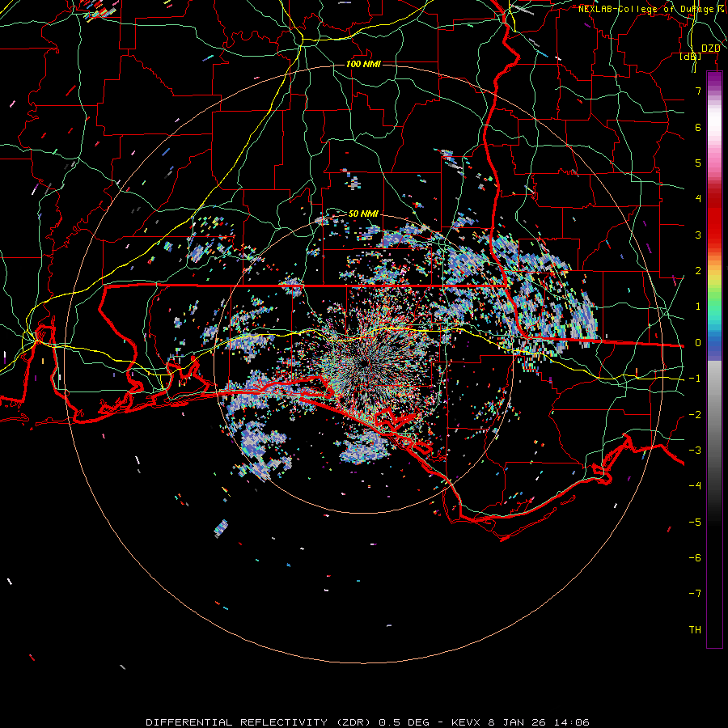Select the positive 5 dB scale label
The image size is (728, 728).
(x=698, y=163)
